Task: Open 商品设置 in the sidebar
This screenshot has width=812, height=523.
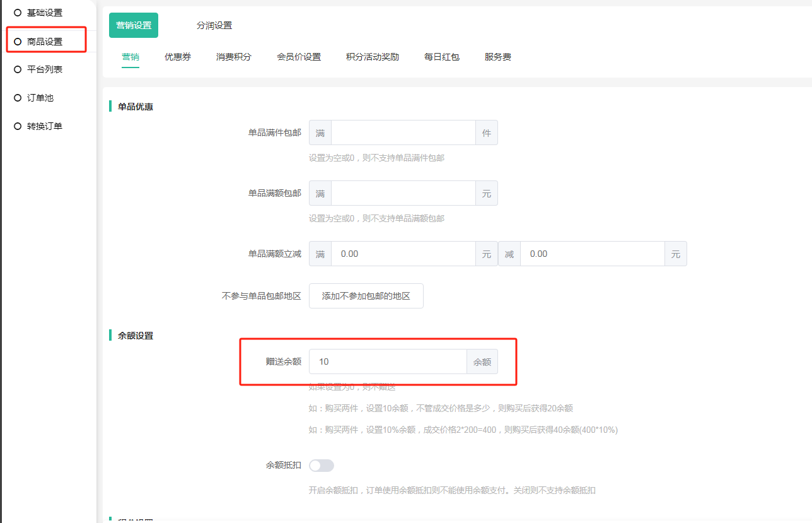Action: 44,42
